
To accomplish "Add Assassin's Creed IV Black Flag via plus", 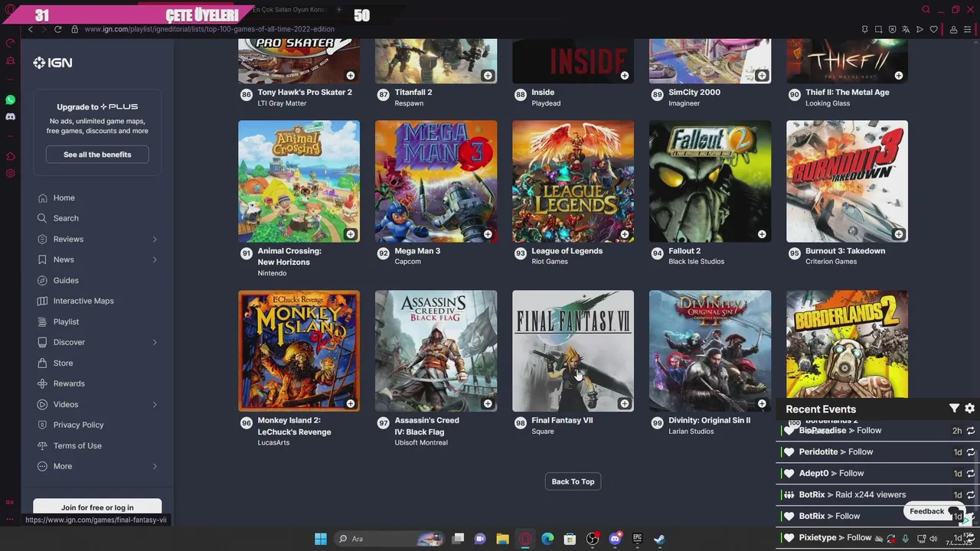I will pos(488,403).
